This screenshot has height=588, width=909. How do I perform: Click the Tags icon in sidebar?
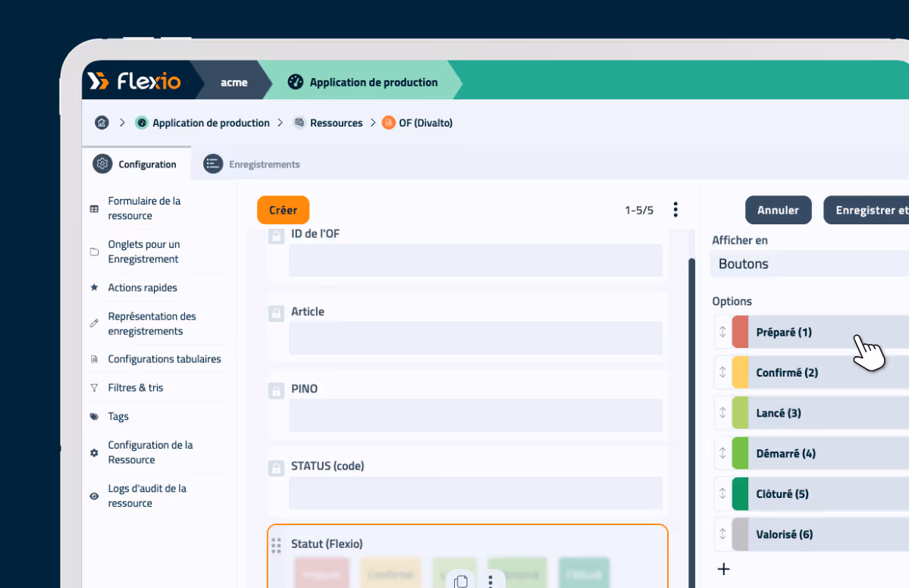click(x=94, y=416)
